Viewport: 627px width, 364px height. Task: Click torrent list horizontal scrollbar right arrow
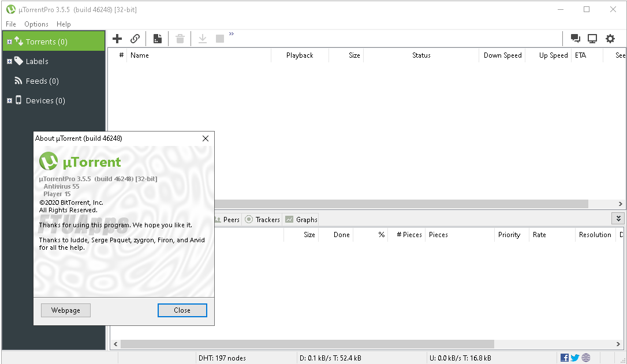tap(620, 204)
